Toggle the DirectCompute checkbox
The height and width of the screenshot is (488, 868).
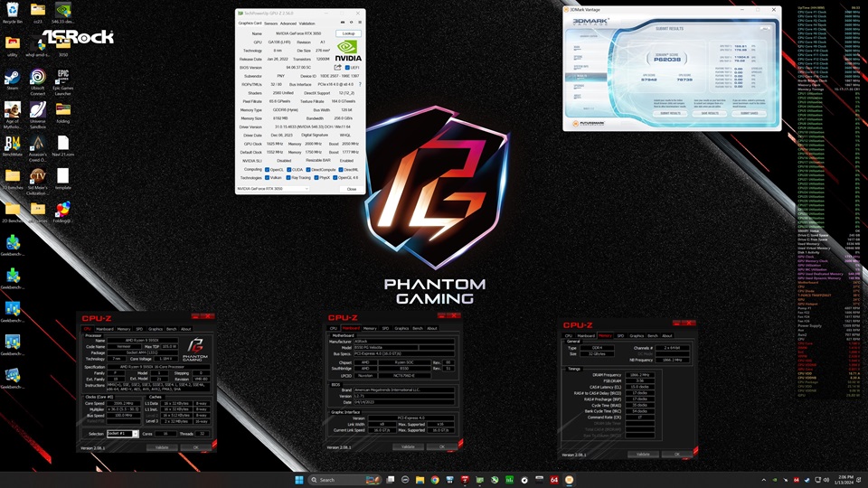(307, 170)
